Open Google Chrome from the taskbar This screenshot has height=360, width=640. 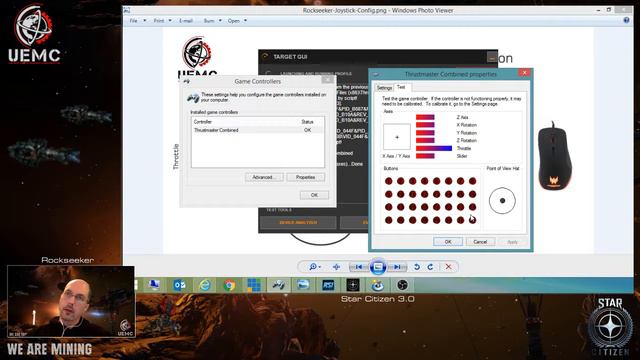(x=229, y=285)
